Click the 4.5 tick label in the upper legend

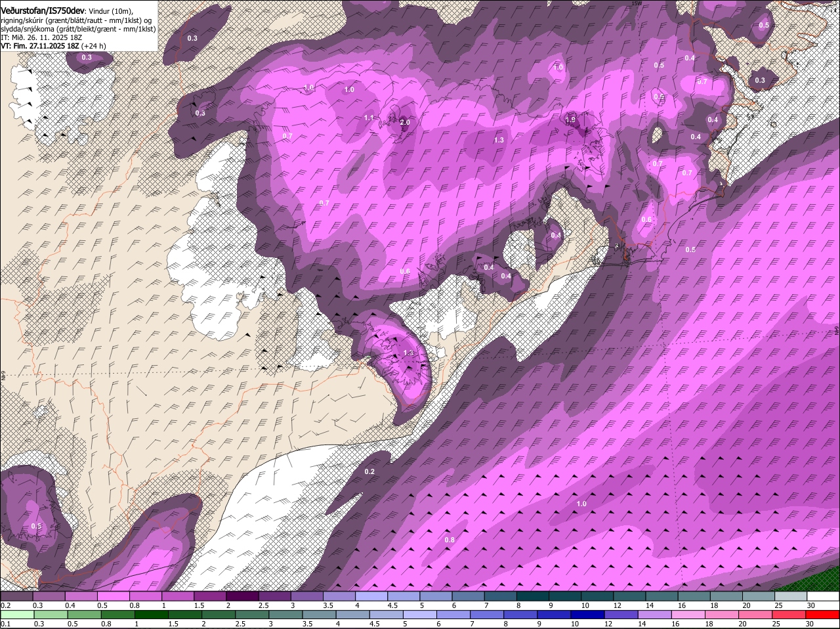click(x=392, y=605)
